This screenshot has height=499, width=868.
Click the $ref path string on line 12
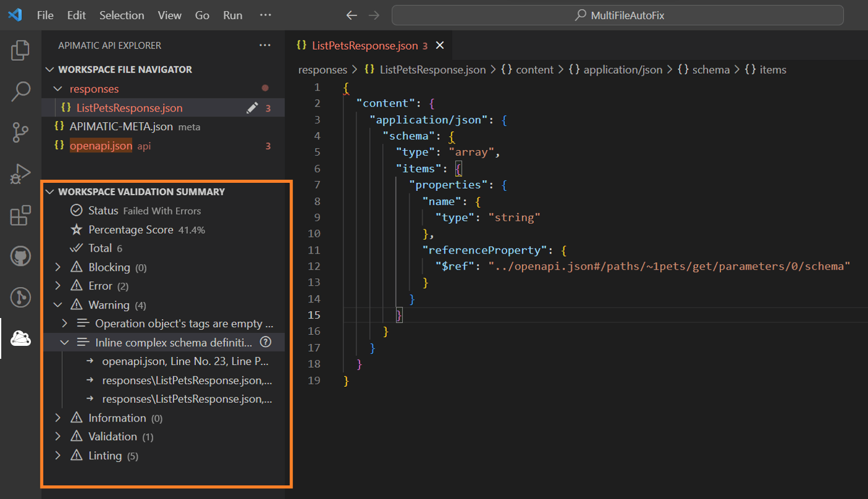[x=668, y=267]
